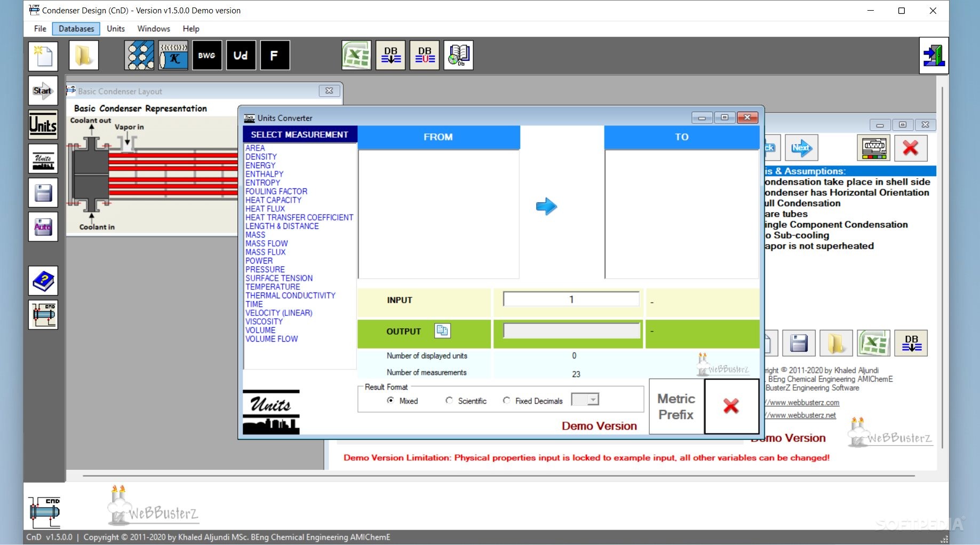
Task: Open the Units sidebar icon
Action: tap(43, 125)
